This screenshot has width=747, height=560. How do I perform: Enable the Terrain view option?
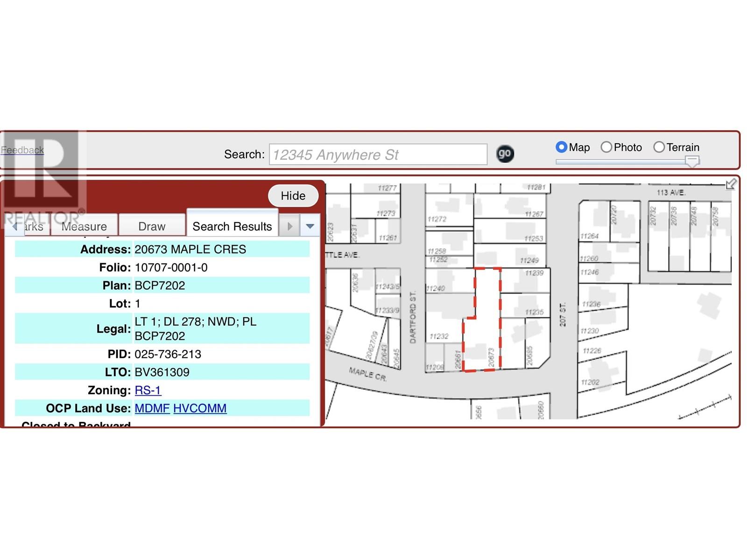coord(659,147)
